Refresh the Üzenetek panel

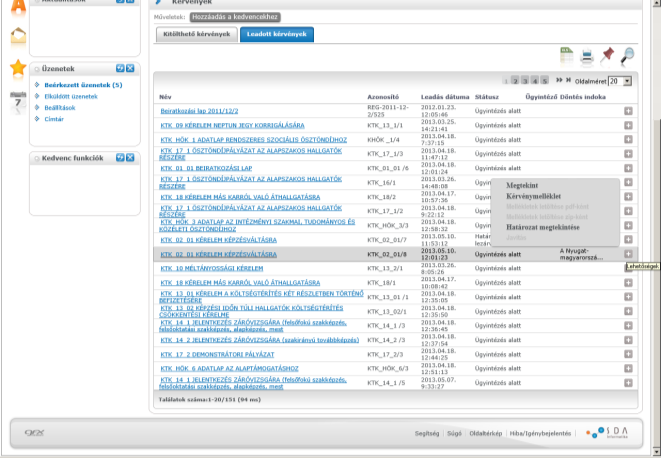tap(120, 68)
